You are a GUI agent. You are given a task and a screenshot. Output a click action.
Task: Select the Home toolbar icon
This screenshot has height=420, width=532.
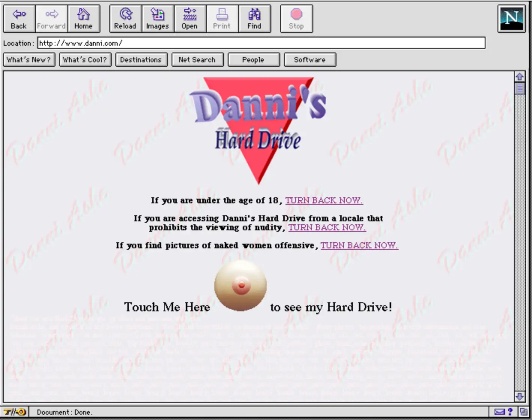(84, 18)
